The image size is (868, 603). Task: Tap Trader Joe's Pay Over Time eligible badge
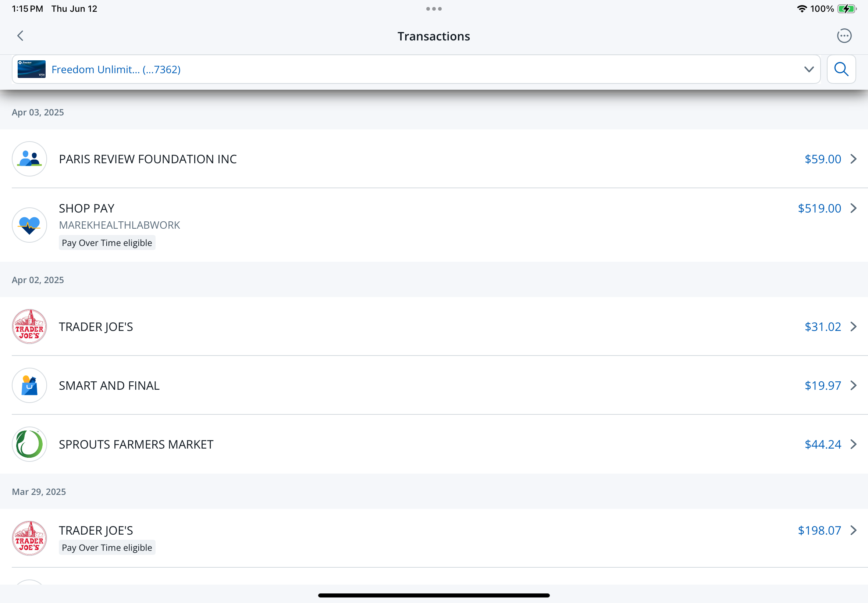pos(107,547)
